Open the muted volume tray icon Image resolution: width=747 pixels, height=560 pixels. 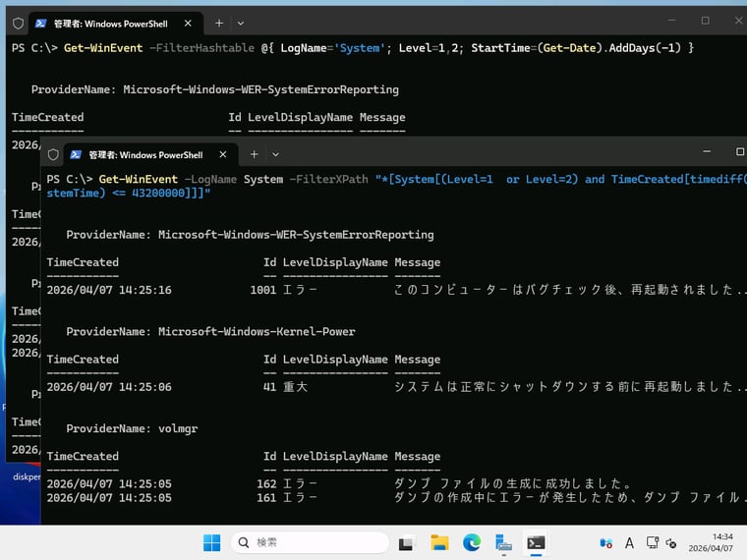tap(671, 543)
